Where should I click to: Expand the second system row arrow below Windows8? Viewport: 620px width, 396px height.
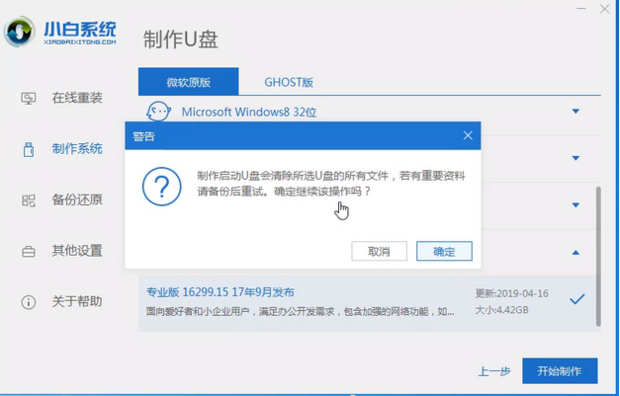(x=576, y=158)
